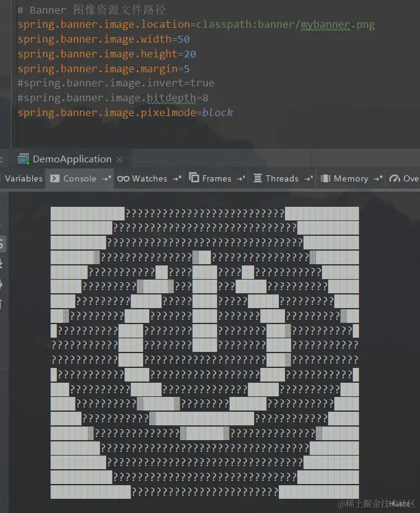Click the spring.banner.image.location property line
The width and height of the screenshot is (420, 513).
coord(196,25)
